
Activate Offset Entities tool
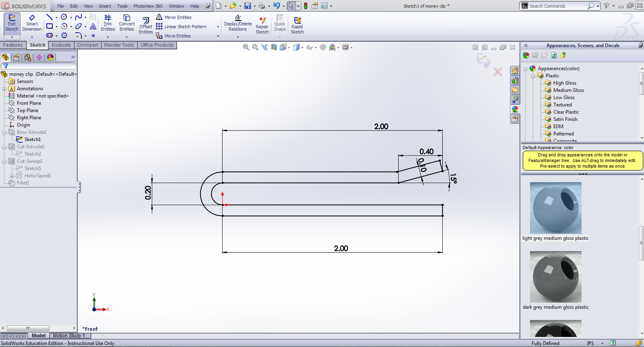point(146,26)
